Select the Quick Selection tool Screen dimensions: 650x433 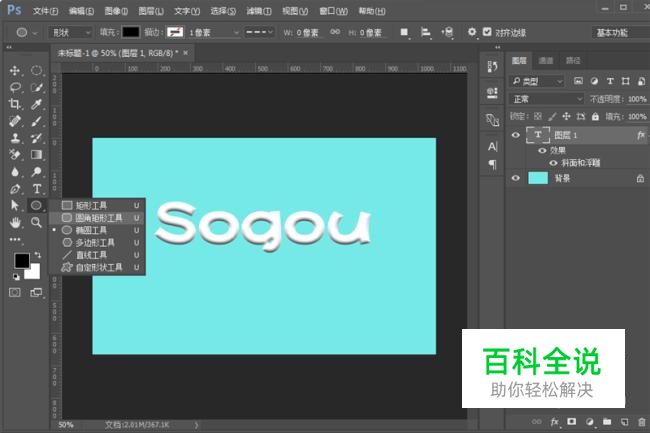[x=36, y=87]
